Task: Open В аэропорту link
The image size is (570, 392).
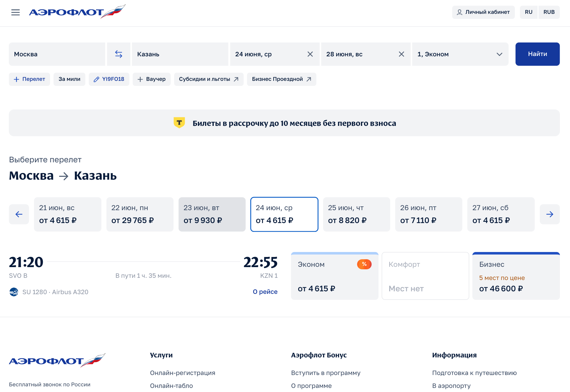Action: [x=451, y=386]
